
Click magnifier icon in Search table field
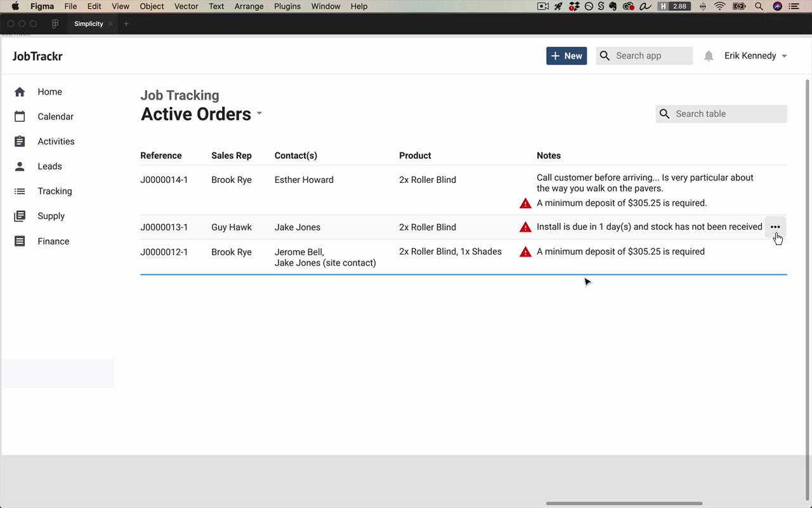point(664,114)
